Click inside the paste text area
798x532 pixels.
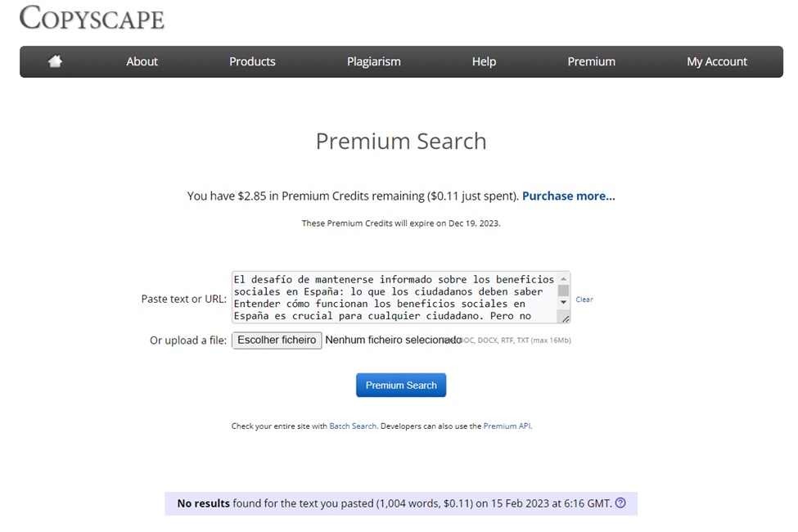(x=393, y=297)
